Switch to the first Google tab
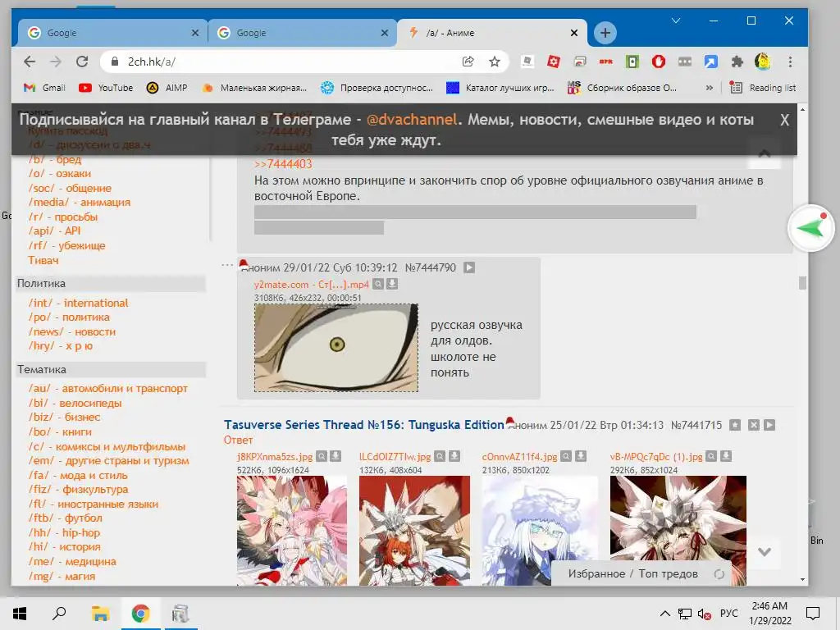840x630 pixels. tap(112, 33)
